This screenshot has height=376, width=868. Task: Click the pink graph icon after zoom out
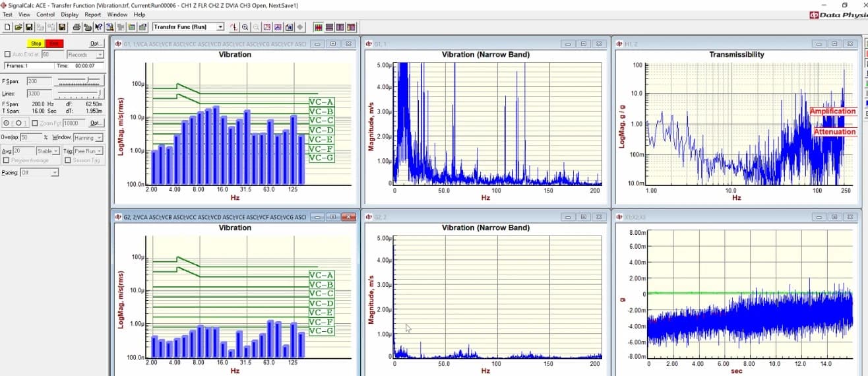coord(266,27)
